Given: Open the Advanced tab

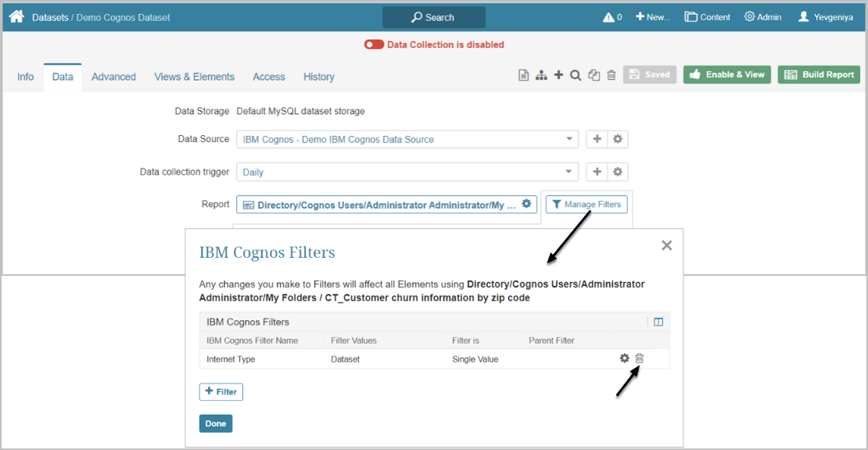Looking at the screenshot, I should coord(113,77).
